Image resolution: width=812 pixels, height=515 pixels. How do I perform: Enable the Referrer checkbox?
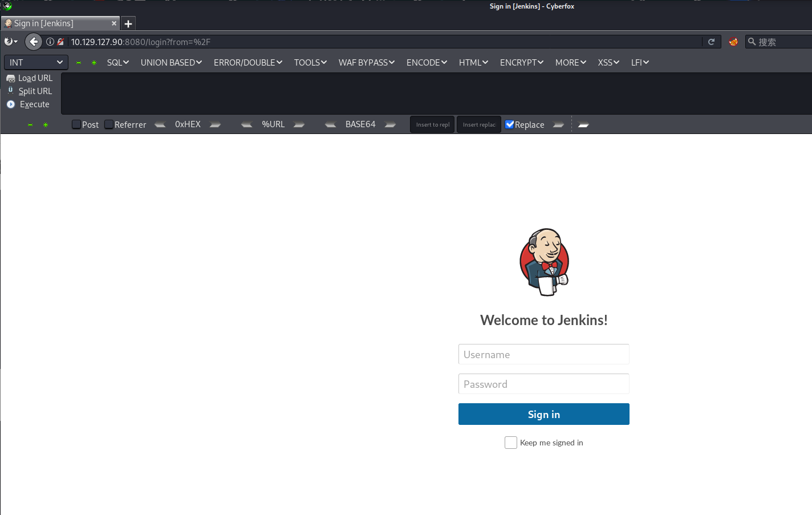pos(109,124)
